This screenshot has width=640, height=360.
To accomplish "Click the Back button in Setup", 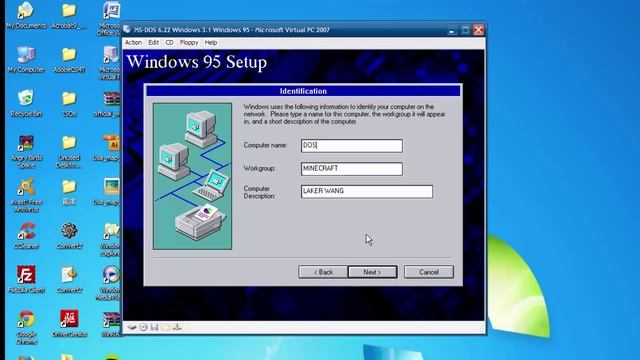I will (323, 272).
